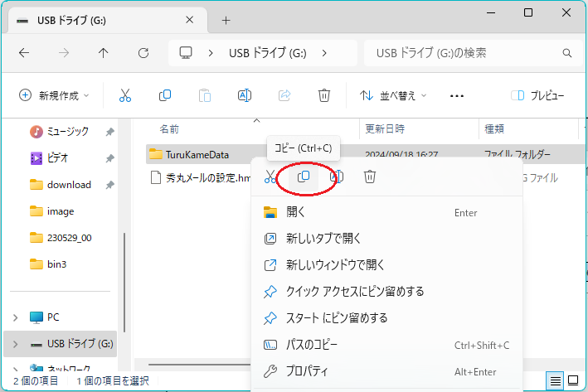Viewport: 588px width, 392px height.
Task: Open the 新規作成 dropdown
Action: (55, 95)
